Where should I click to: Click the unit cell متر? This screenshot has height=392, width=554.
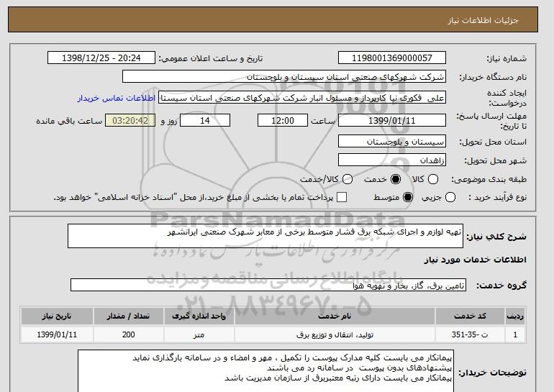click(199, 334)
